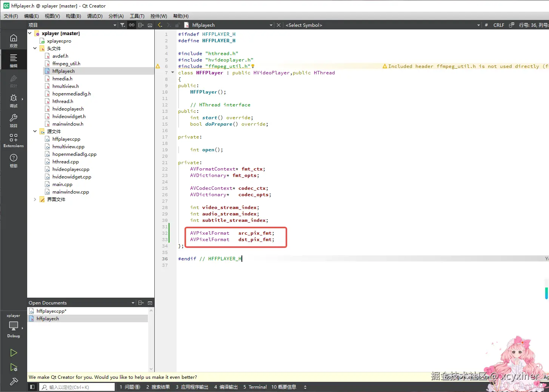Collapse the code fold arrow at class HFFPlayer
549x392 pixels.
(173, 72)
